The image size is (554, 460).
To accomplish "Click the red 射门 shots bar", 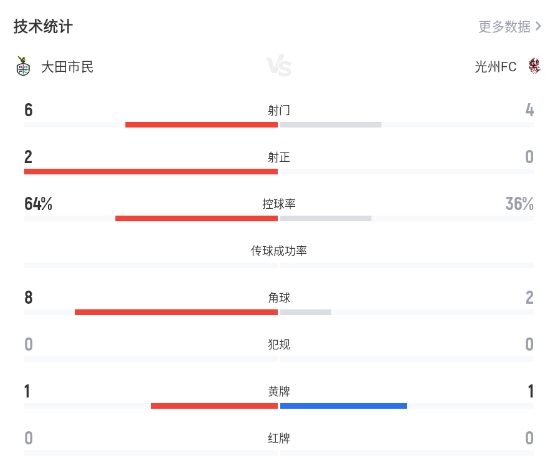I will [x=201, y=125].
